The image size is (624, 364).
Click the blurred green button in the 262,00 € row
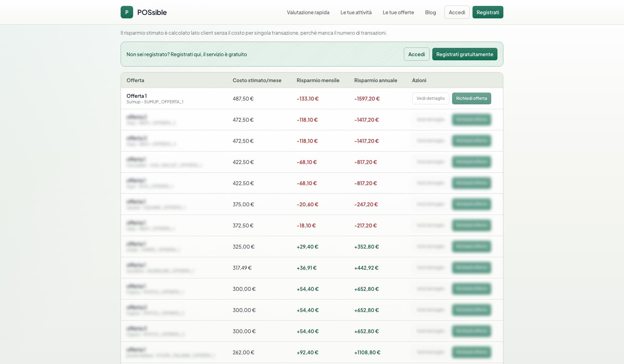[x=471, y=352]
